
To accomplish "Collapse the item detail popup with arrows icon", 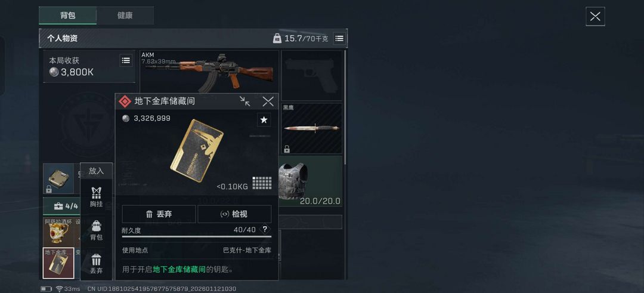I will 245,101.
